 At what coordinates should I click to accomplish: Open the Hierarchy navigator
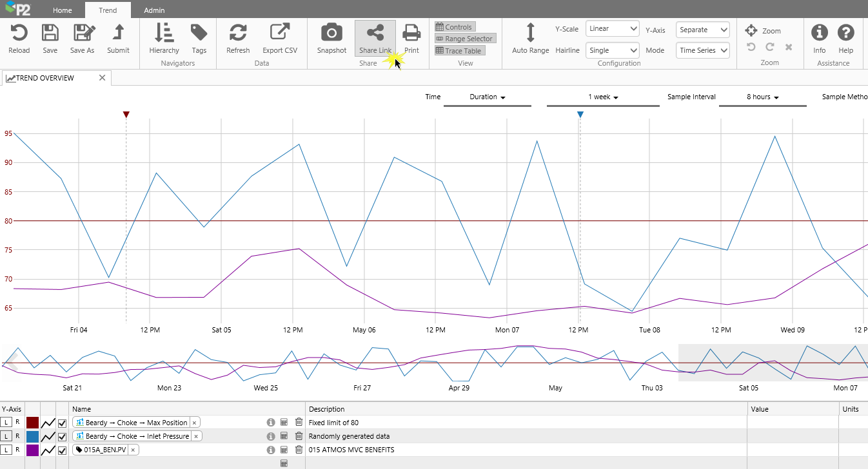tap(164, 33)
